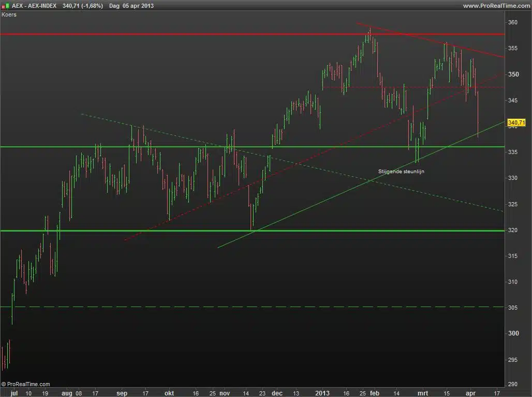Select the Koers panel label
The image size is (532, 397).
[x=9, y=14]
